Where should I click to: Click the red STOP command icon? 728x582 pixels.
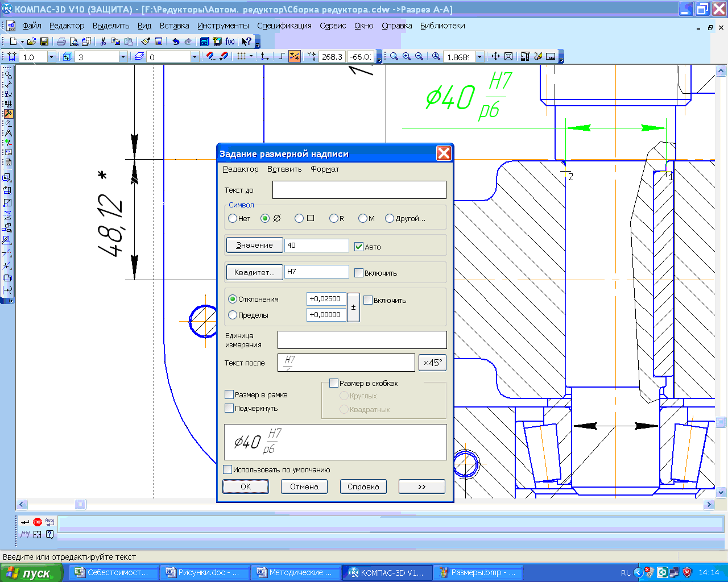click(x=38, y=522)
